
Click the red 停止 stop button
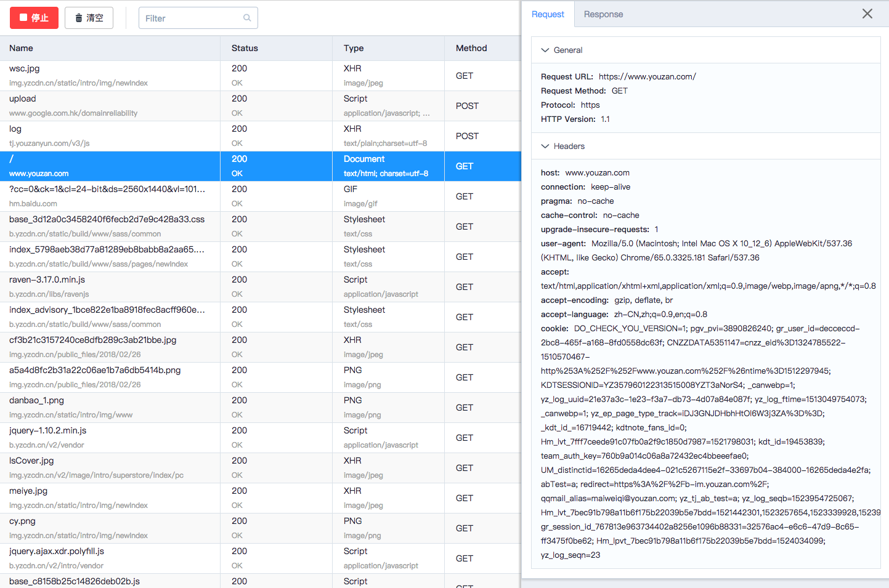pos(34,18)
